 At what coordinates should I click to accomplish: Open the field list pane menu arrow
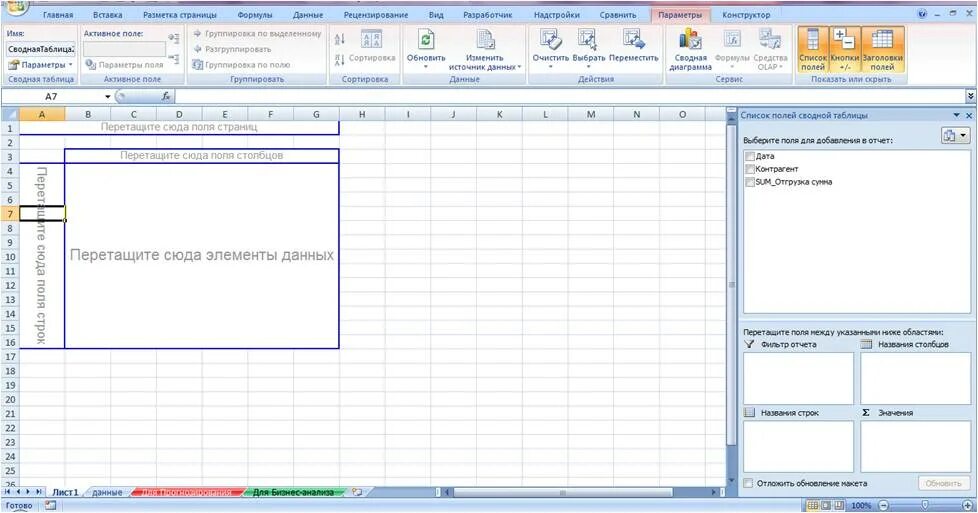[956, 115]
